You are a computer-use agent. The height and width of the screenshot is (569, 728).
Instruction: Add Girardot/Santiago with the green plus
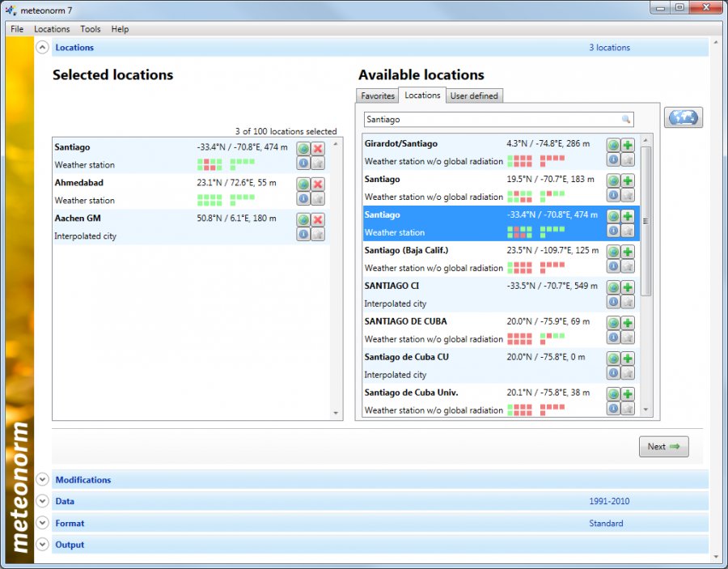tap(628, 145)
